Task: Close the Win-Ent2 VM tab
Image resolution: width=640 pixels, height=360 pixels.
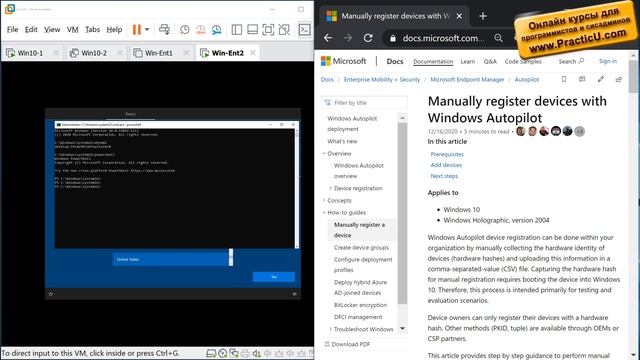Action: (x=253, y=53)
